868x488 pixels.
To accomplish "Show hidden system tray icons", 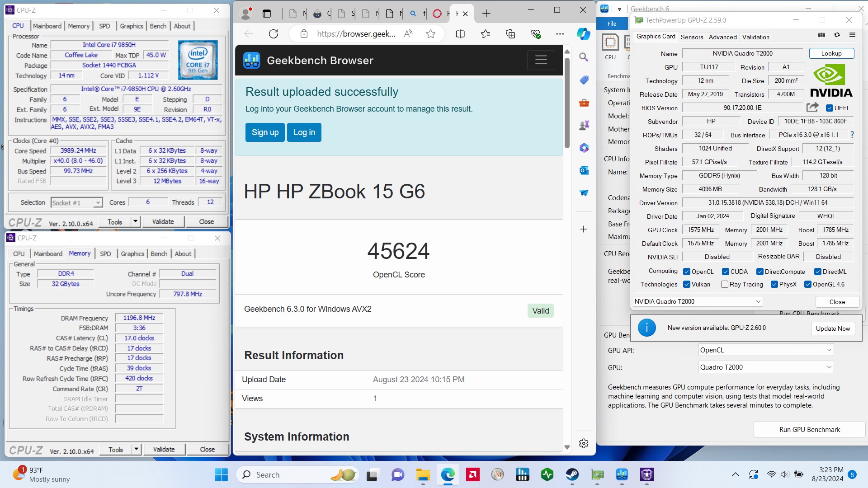I will pyautogui.click(x=736, y=474).
